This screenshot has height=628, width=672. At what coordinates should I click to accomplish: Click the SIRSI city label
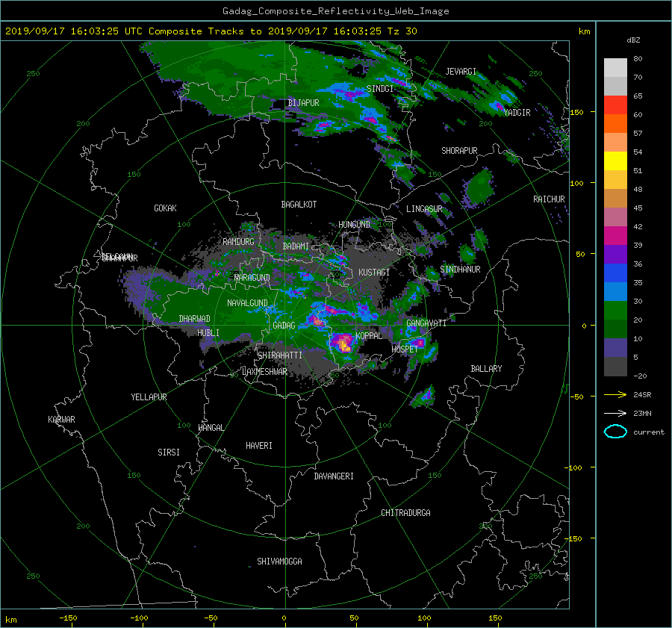tap(169, 453)
